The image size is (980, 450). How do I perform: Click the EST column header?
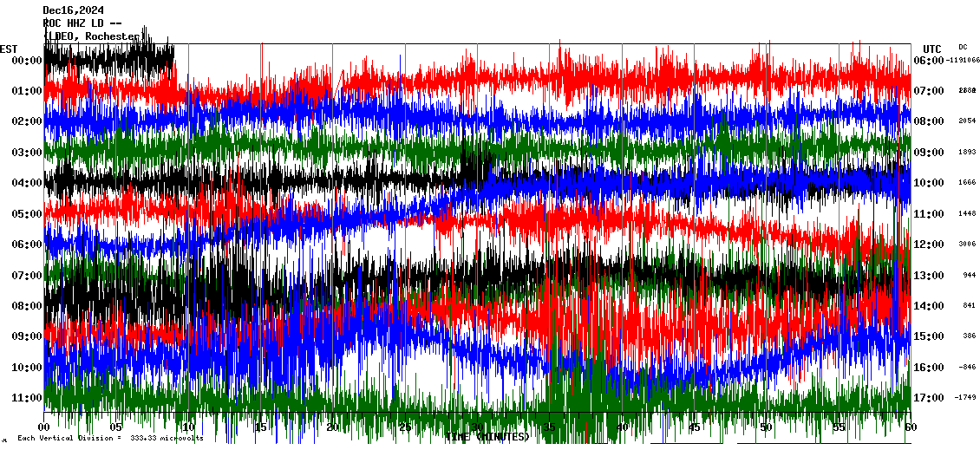pyautogui.click(x=9, y=49)
